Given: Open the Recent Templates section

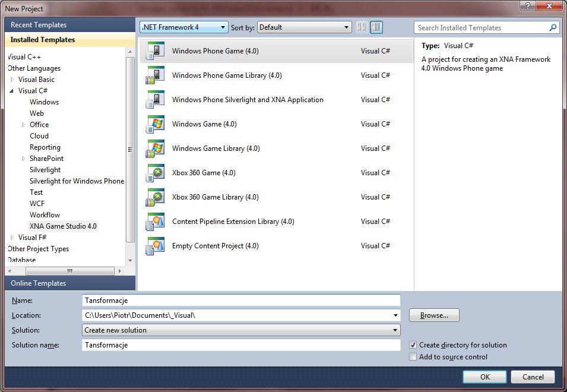Looking at the screenshot, I should click(70, 25).
